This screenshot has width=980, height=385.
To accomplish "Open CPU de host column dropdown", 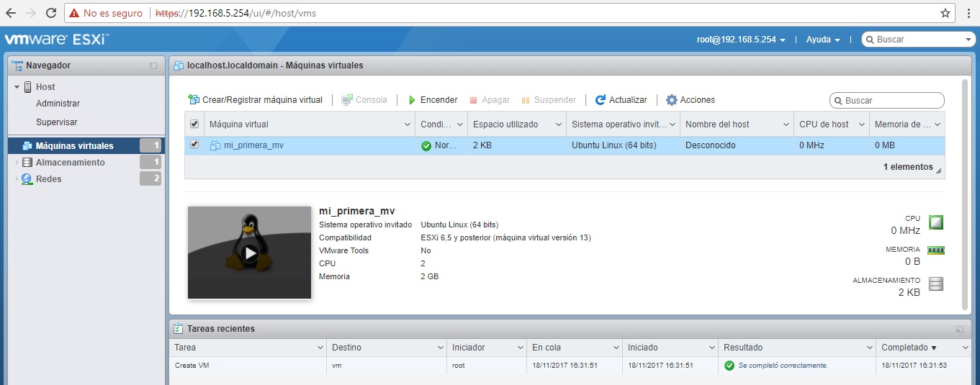I will point(862,124).
